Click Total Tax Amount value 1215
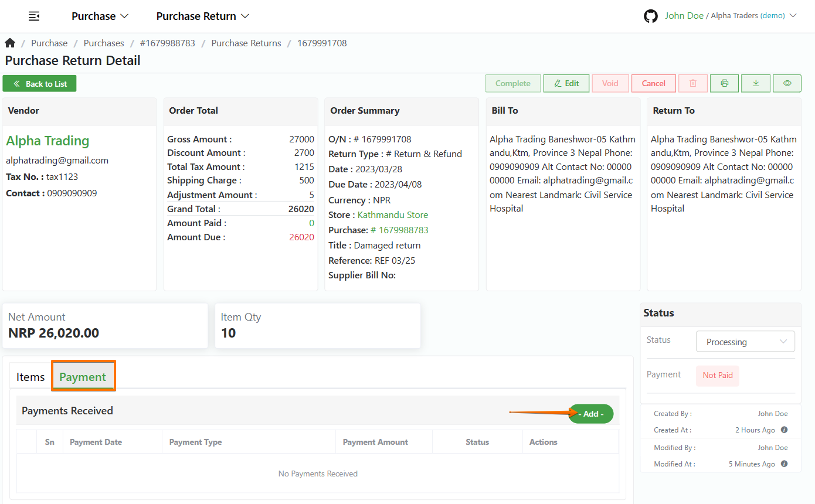815x504 pixels. (304, 166)
